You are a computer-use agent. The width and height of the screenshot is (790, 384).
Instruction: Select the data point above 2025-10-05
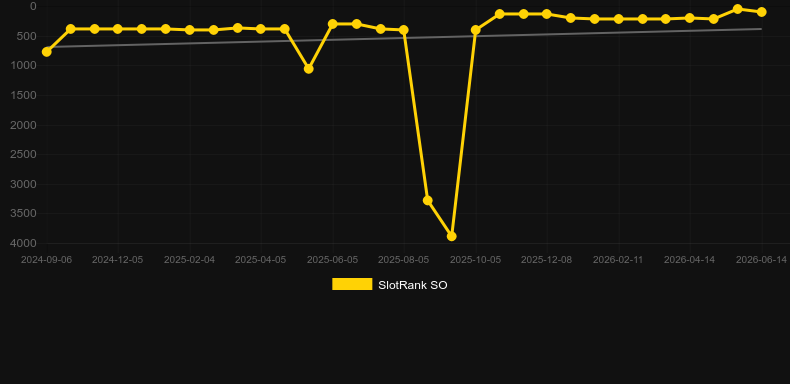(476, 30)
